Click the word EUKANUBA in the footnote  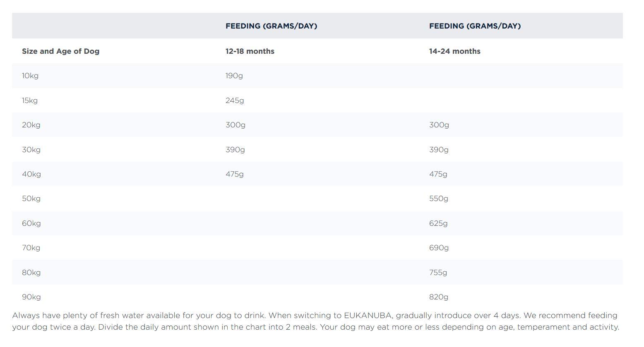(x=368, y=316)
